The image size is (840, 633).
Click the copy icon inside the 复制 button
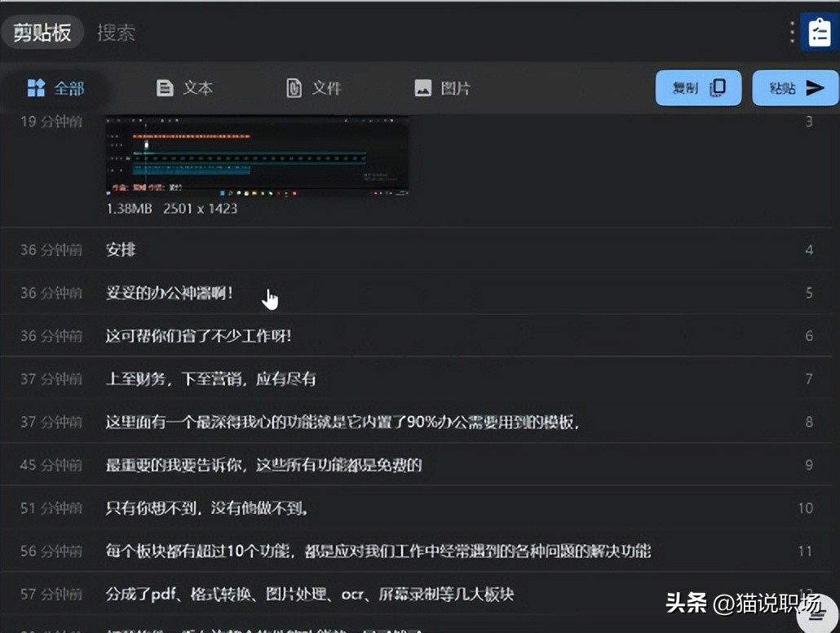tap(717, 87)
